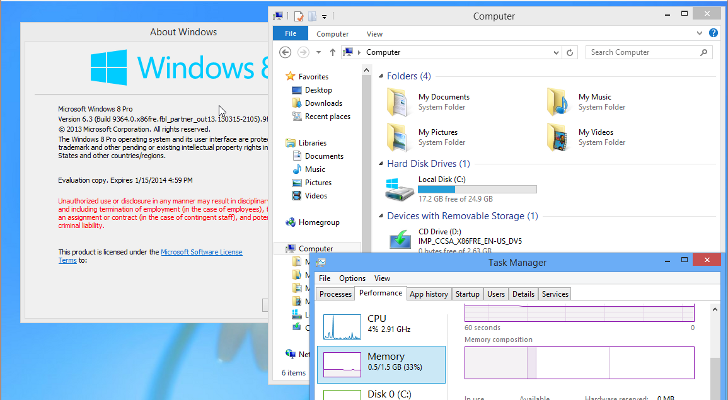This screenshot has width=728, height=400.
Task: Click the Explorer Forward arrow
Action: click(303, 52)
